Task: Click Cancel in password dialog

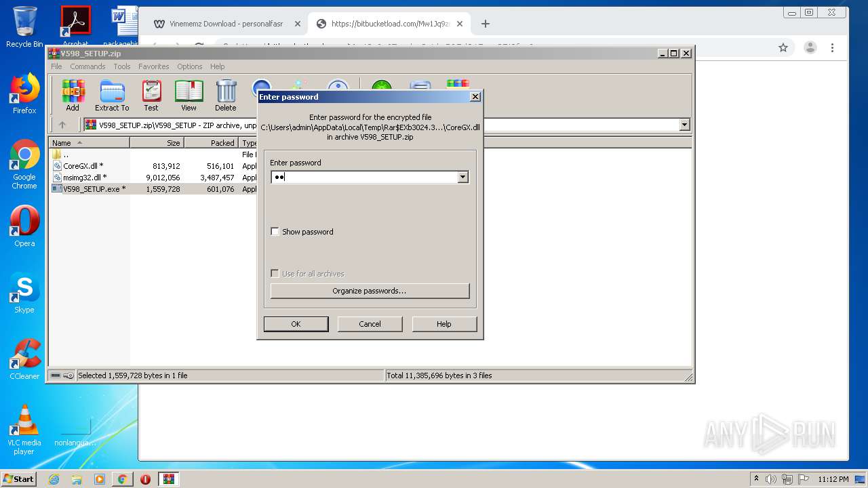Action: click(x=370, y=324)
